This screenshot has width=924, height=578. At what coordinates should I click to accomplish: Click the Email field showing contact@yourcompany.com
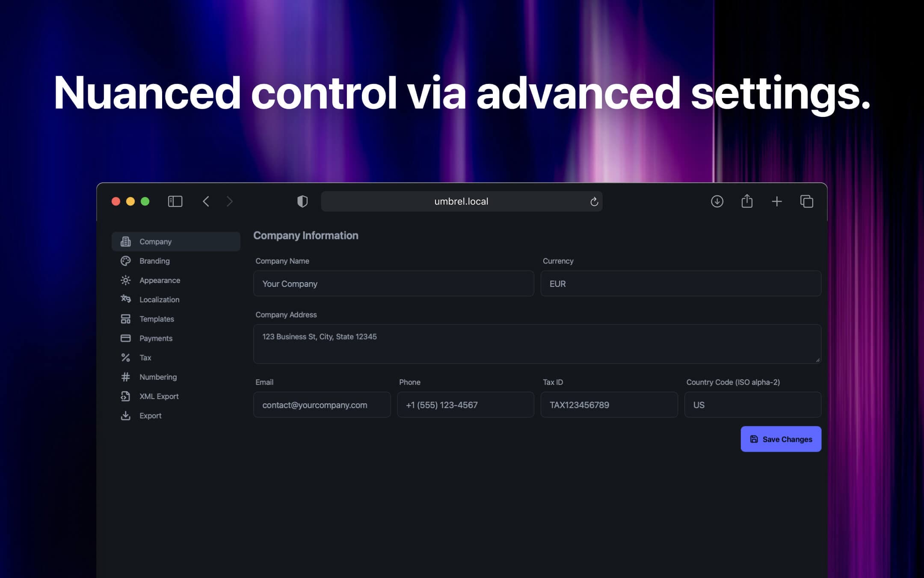322,405
